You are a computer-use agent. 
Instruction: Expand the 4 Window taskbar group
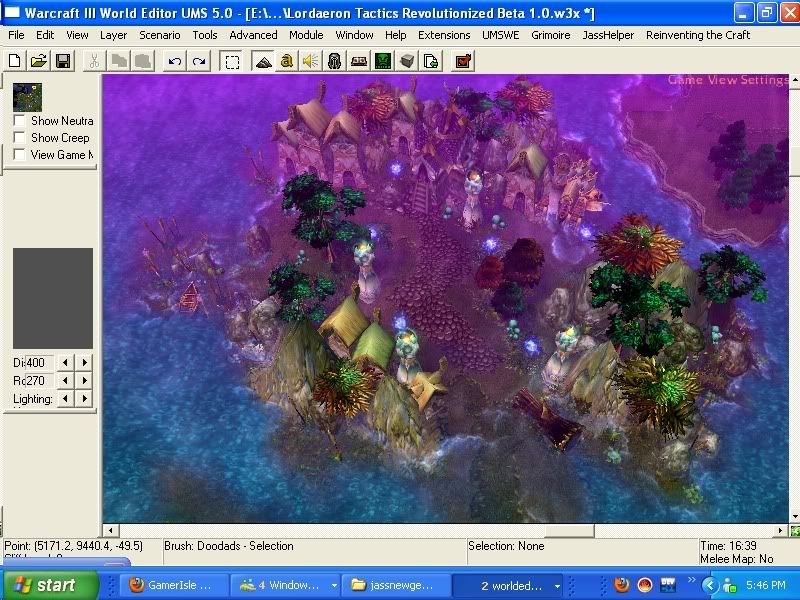click(285, 585)
